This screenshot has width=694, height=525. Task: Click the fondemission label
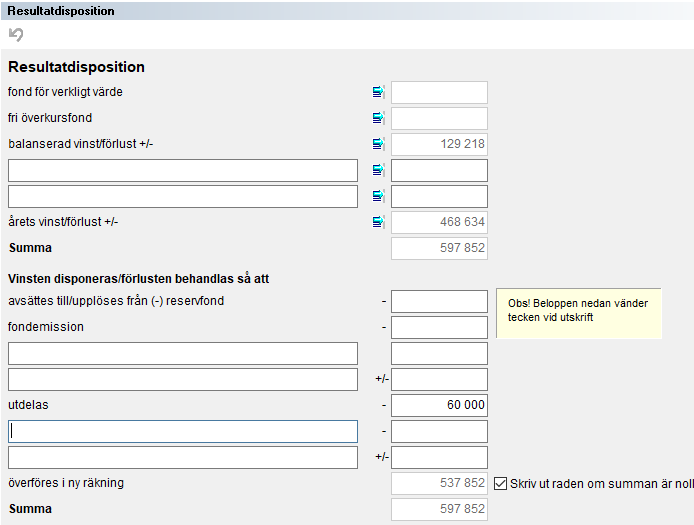[46, 327]
